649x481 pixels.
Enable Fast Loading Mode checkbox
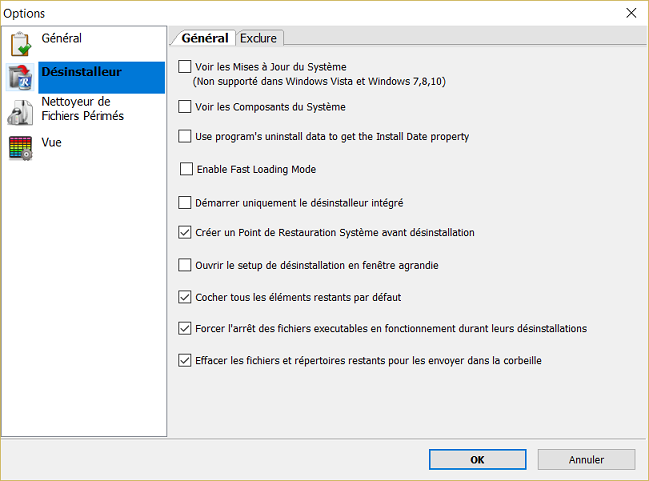point(186,169)
